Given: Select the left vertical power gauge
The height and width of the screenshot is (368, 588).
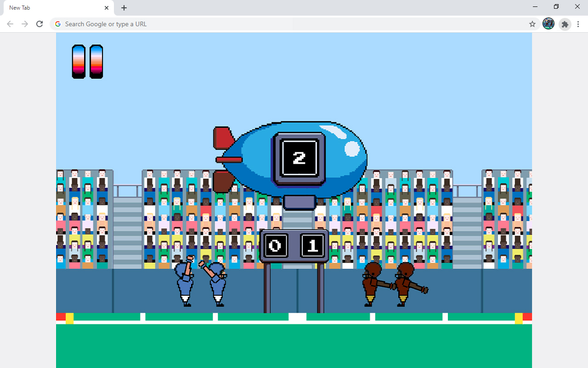Looking at the screenshot, I should pos(79,61).
